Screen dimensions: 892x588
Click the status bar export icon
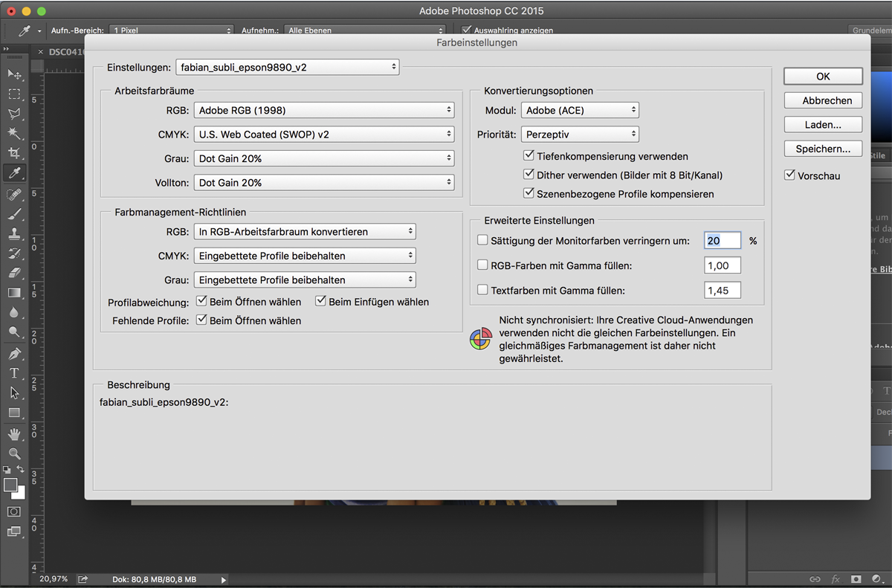coord(83,579)
